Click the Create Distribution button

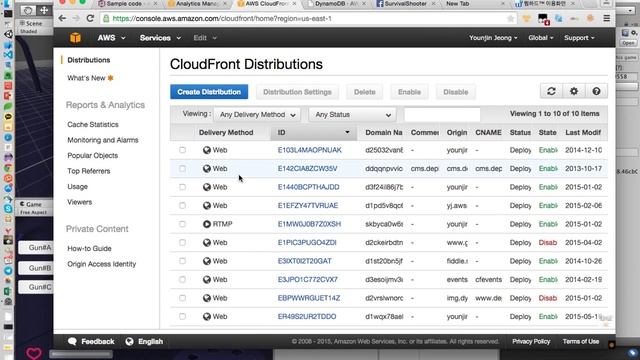pyautogui.click(x=209, y=92)
